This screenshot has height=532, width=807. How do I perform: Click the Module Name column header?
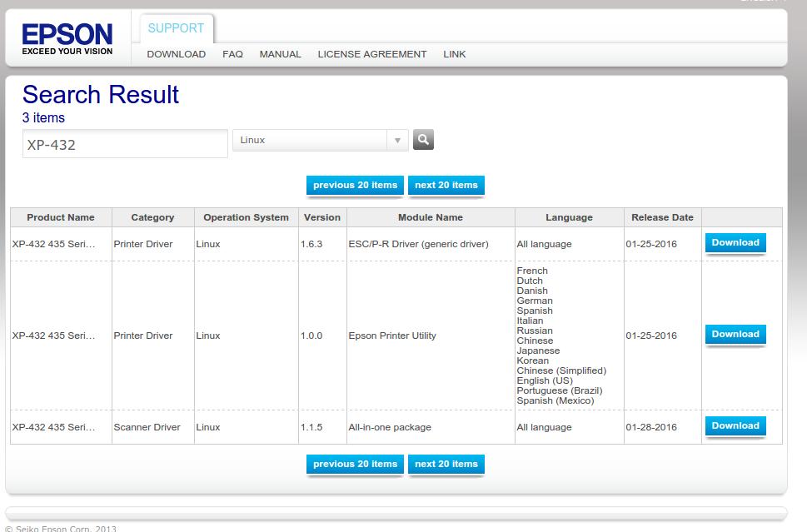coord(431,217)
